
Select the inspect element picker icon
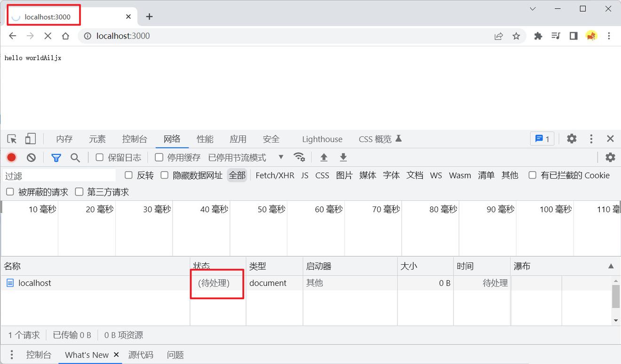click(x=12, y=139)
